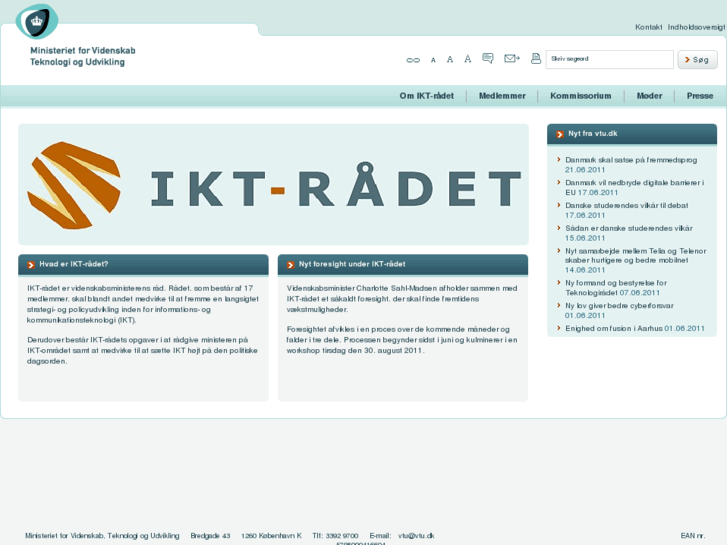Open news Enighed om fusion i Aarhus

click(x=613, y=328)
